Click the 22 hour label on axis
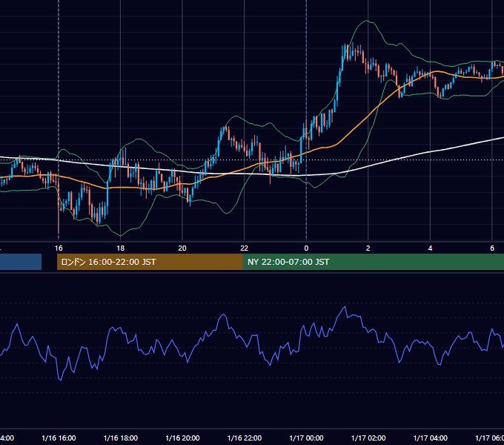 pos(245,248)
